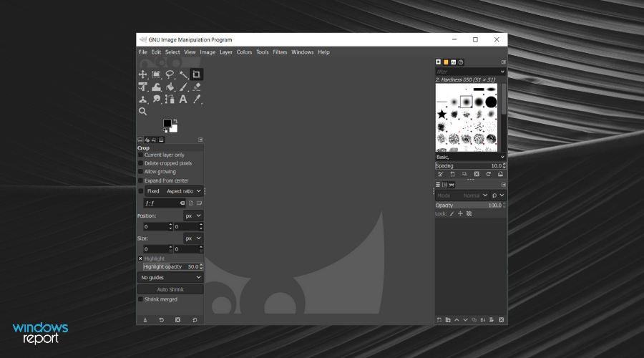The image size is (644, 358).
Task: Select the Color Picker eyedropper tool
Action: tap(197, 99)
